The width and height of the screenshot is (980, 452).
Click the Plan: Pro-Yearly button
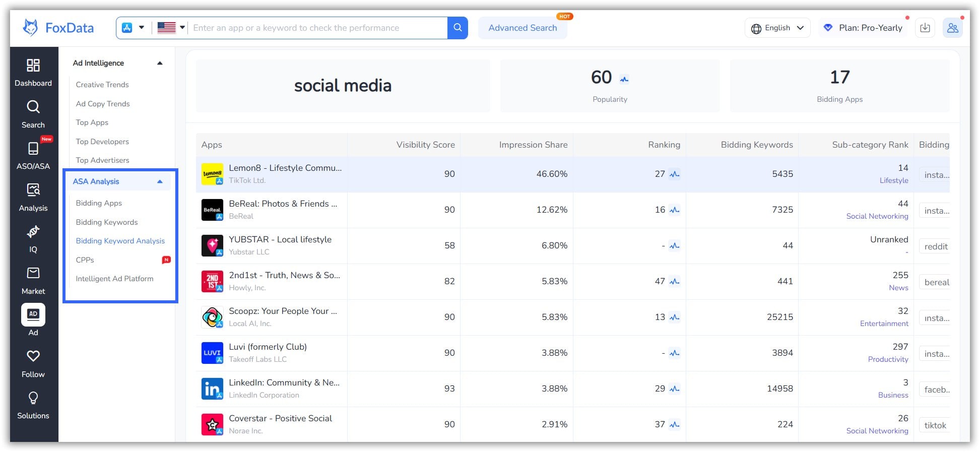(864, 28)
